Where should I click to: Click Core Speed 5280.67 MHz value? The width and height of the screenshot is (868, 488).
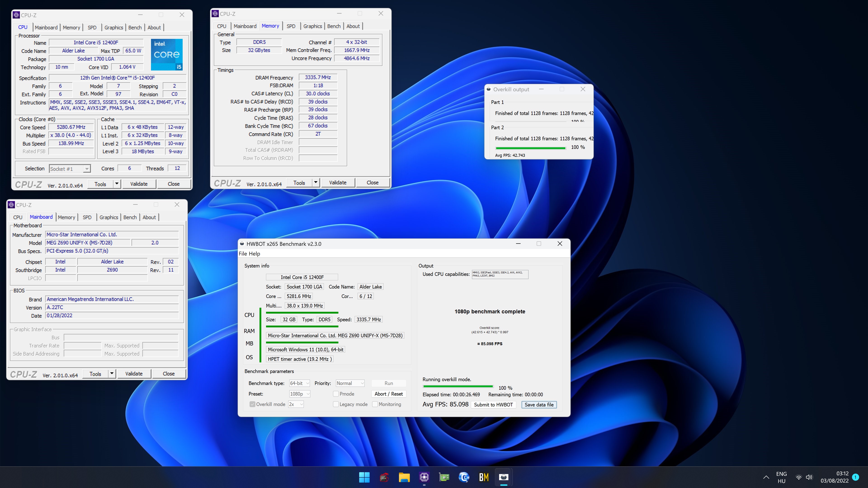(x=71, y=127)
